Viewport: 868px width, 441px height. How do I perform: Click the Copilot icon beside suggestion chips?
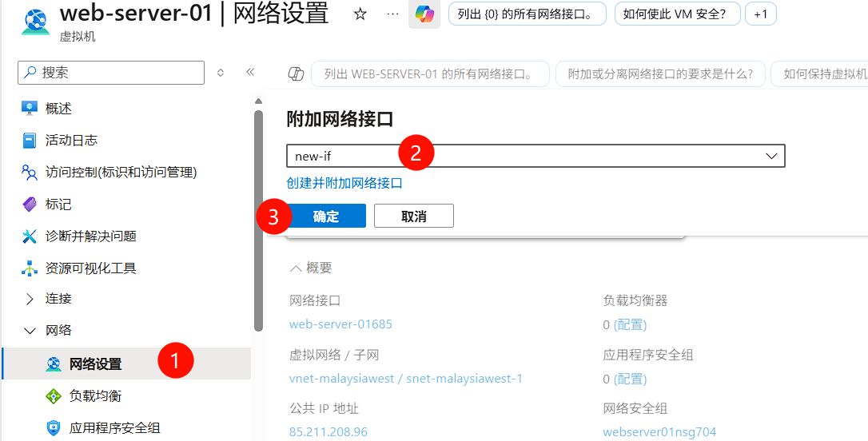click(x=297, y=74)
